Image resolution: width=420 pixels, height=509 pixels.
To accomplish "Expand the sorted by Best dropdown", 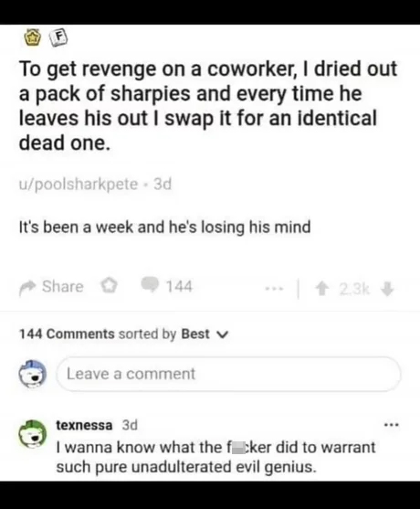I will (205, 334).
